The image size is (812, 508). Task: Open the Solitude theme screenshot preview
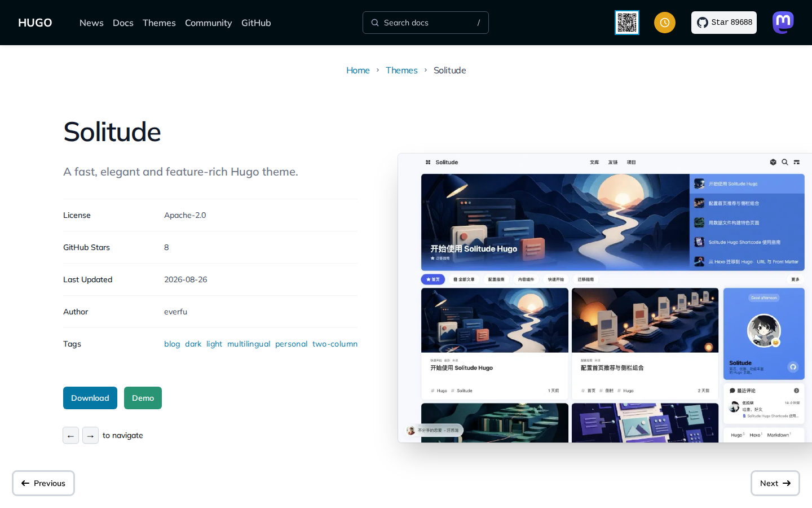click(604, 298)
